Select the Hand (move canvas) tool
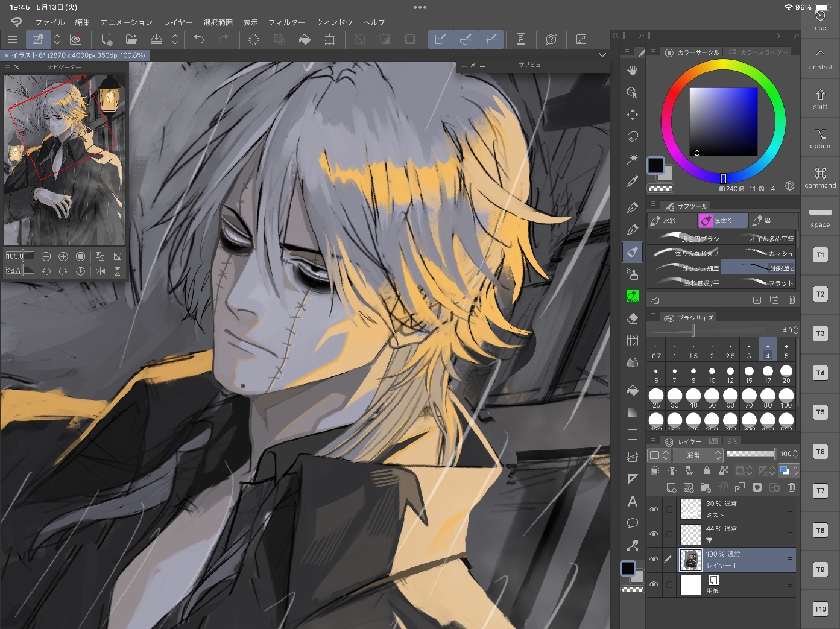This screenshot has width=840, height=629. tap(632, 71)
